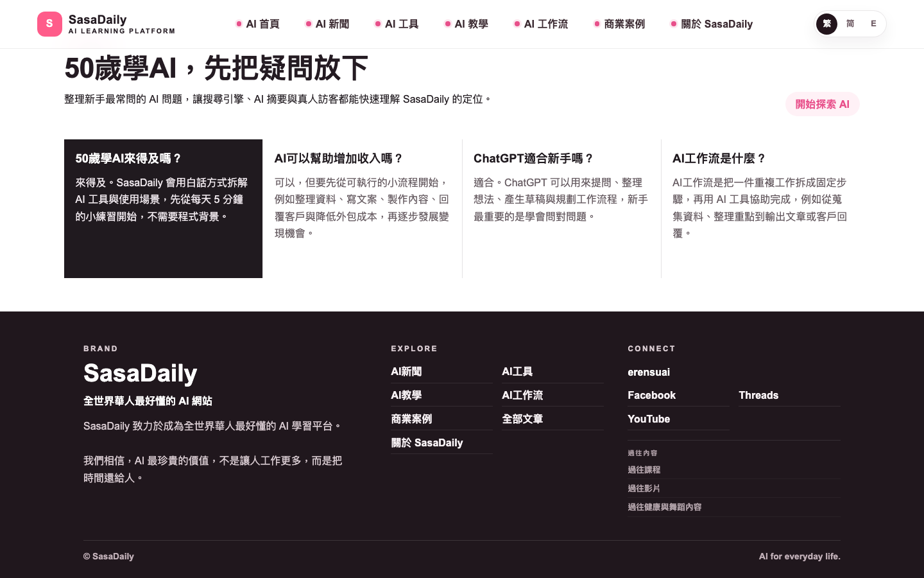The image size is (924, 578).
Task: Click the large SasaDaily footer brand title
Action: [141, 374]
